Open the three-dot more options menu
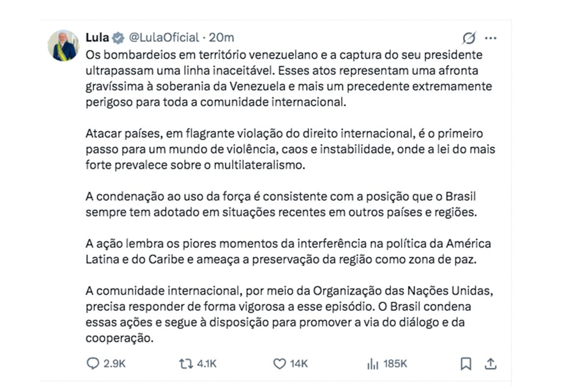588x392 pixels. pyautogui.click(x=490, y=38)
